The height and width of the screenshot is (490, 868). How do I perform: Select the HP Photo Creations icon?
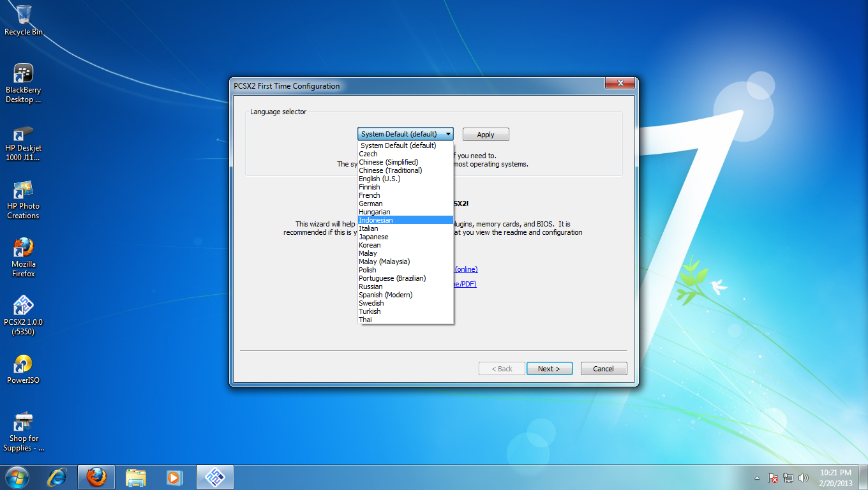tap(24, 200)
